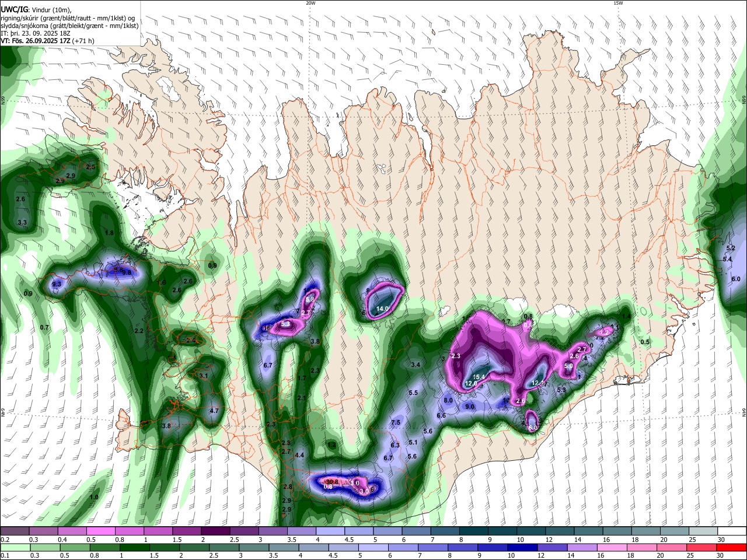Select the 14.0 precipitation value on the map
Image resolution: width=747 pixels, height=560 pixels.
click(x=383, y=309)
